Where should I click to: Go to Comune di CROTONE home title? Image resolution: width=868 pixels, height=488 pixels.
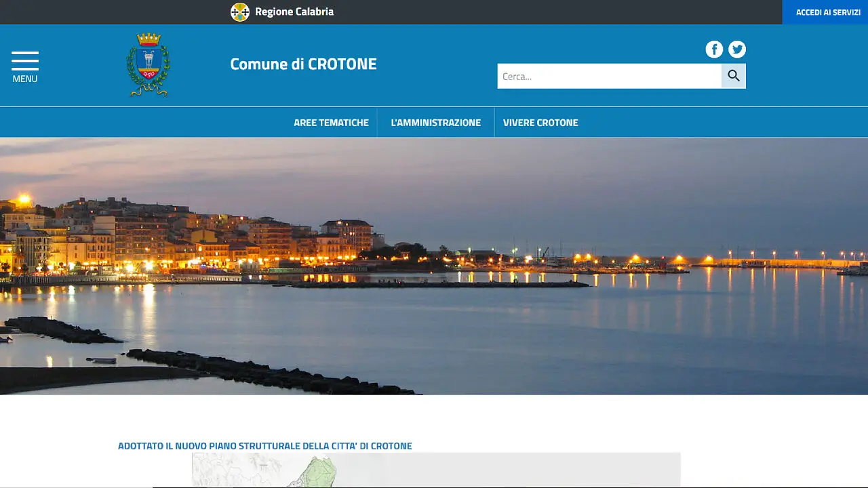pyautogui.click(x=303, y=64)
